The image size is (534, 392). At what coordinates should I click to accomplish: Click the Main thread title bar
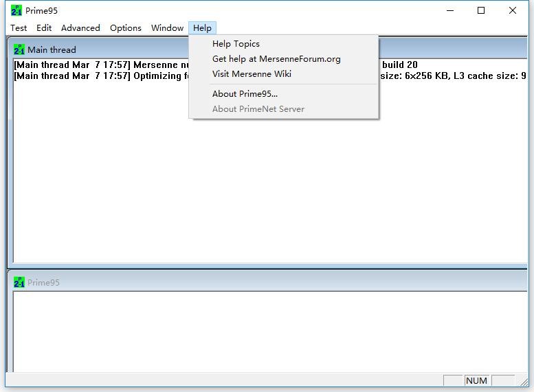click(x=267, y=49)
